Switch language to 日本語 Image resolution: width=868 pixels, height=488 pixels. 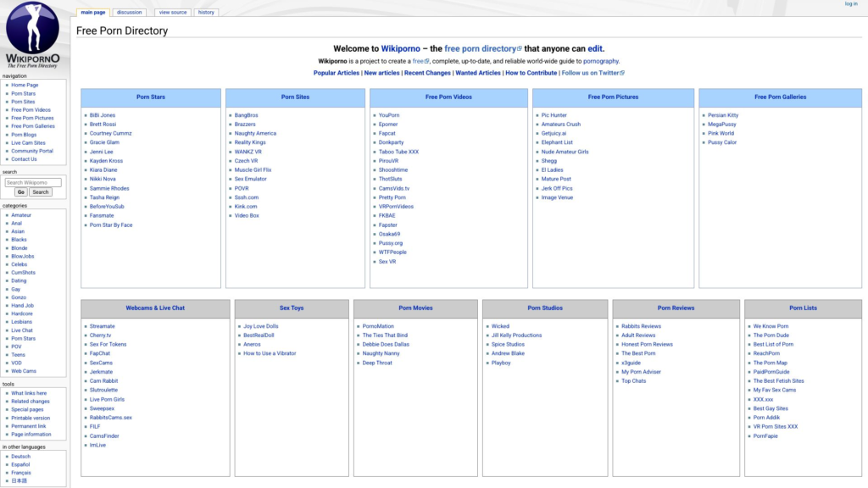19,481
